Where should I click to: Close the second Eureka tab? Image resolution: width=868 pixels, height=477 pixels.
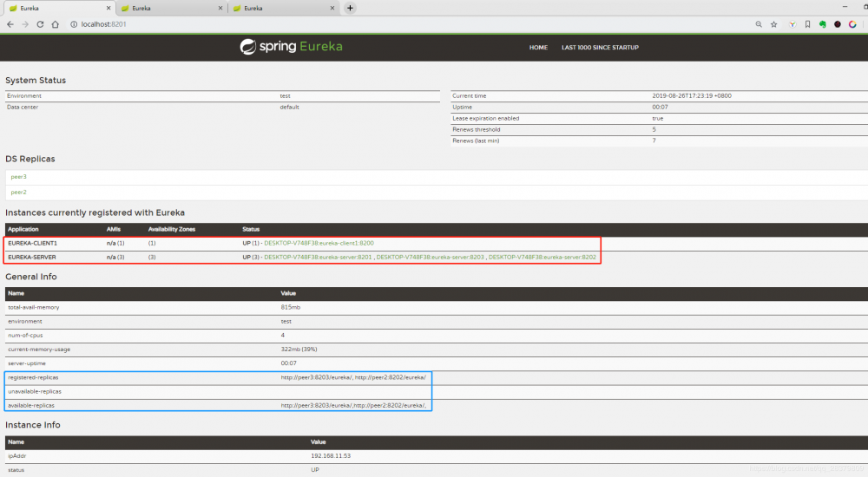tap(220, 9)
